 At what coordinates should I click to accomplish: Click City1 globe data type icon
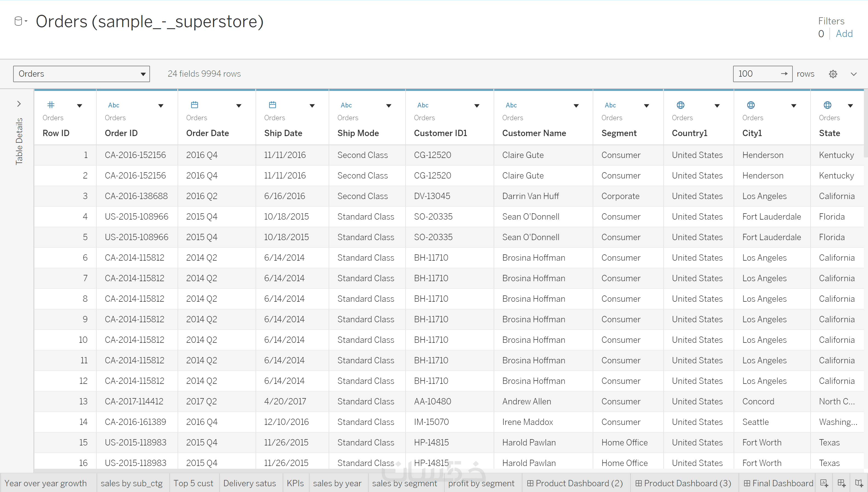pos(751,105)
